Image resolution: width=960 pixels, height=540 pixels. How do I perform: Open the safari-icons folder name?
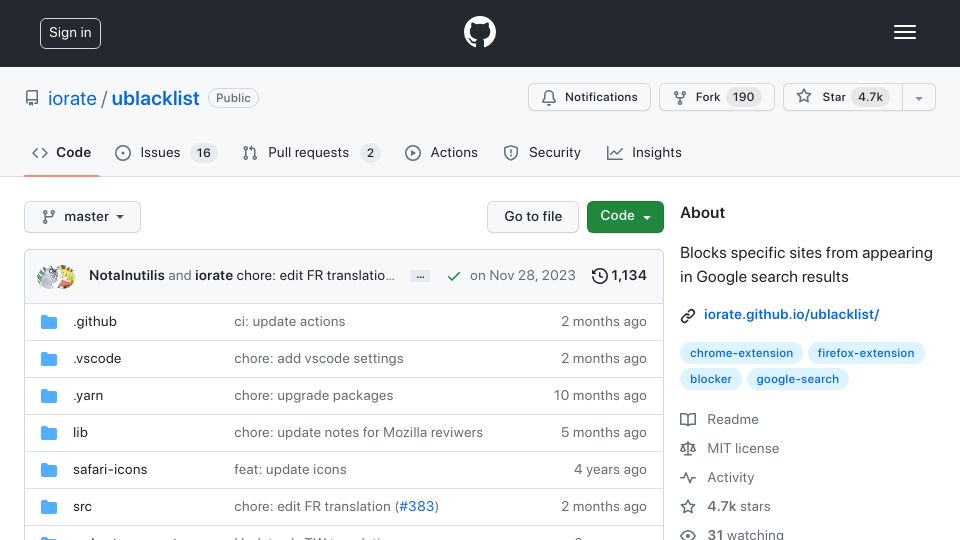(x=110, y=470)
